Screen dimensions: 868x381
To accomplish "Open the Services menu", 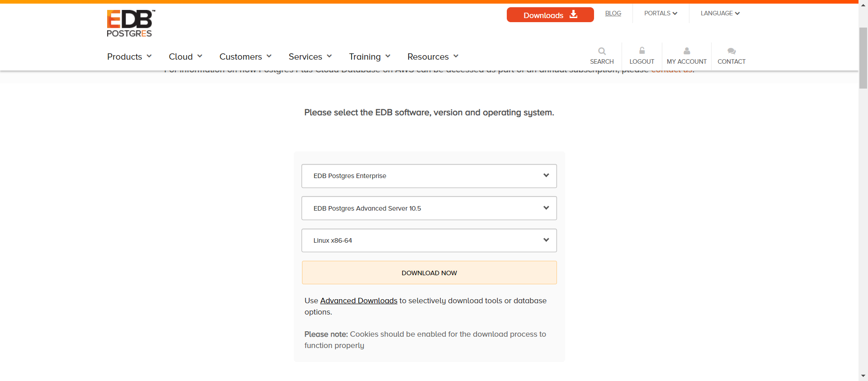I will 310,56.
